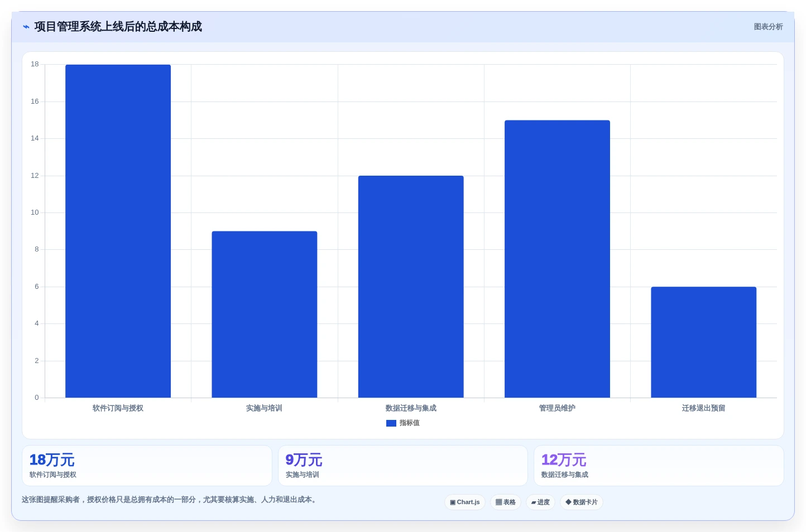806x532 pixels.
Task: Click the x-axis label 数据迁移与集成
Action: pos(411,408)
